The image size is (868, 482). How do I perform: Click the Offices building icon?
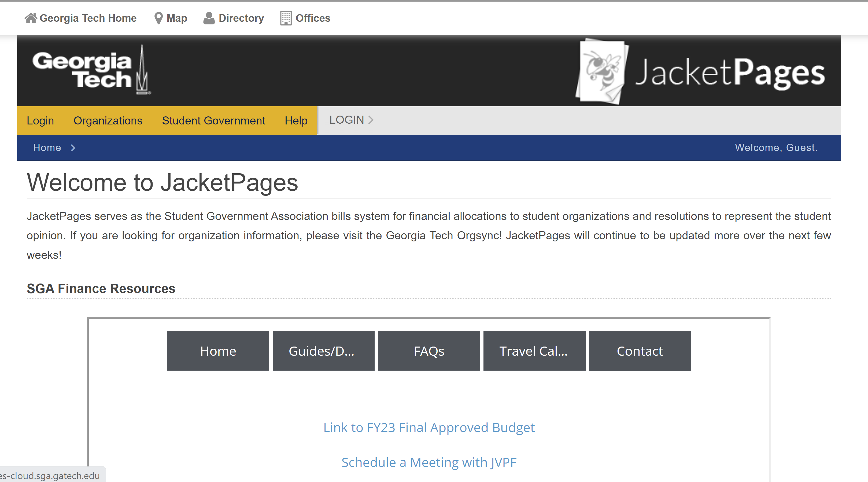click(x=286, y=18)
